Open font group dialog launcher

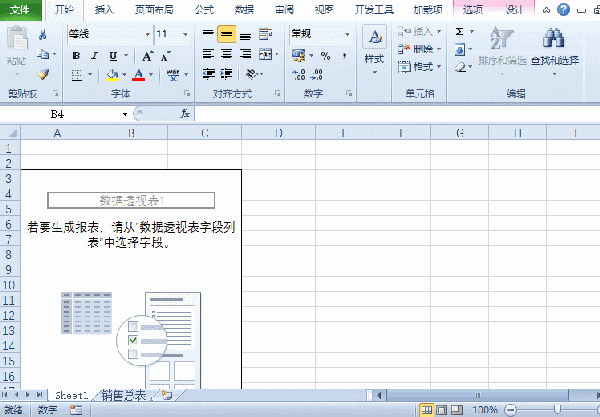187,93
